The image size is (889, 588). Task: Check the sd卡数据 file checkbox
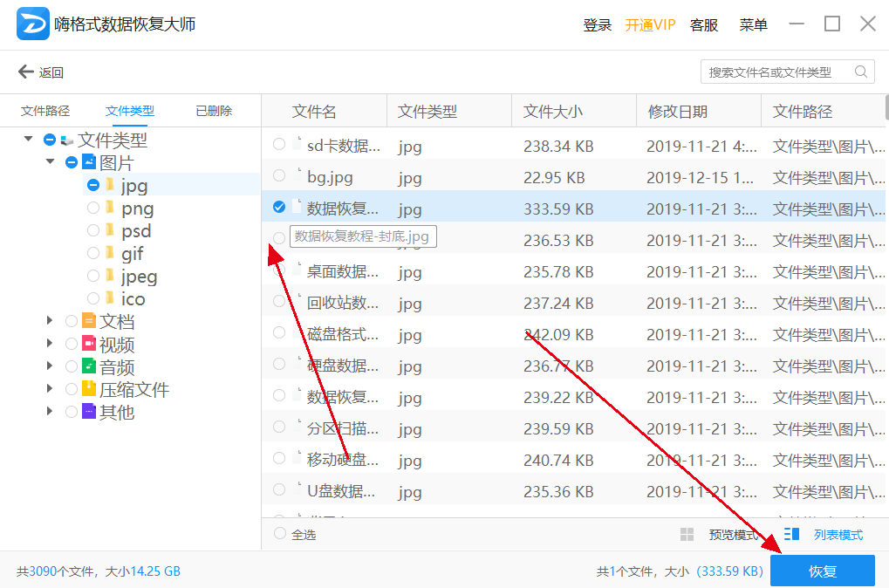click(279, 144)
